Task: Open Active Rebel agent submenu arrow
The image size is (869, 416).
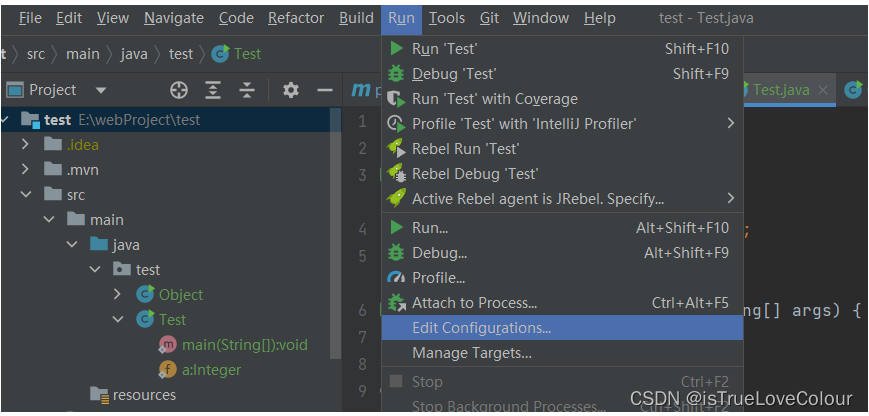Action: point(731,198)
